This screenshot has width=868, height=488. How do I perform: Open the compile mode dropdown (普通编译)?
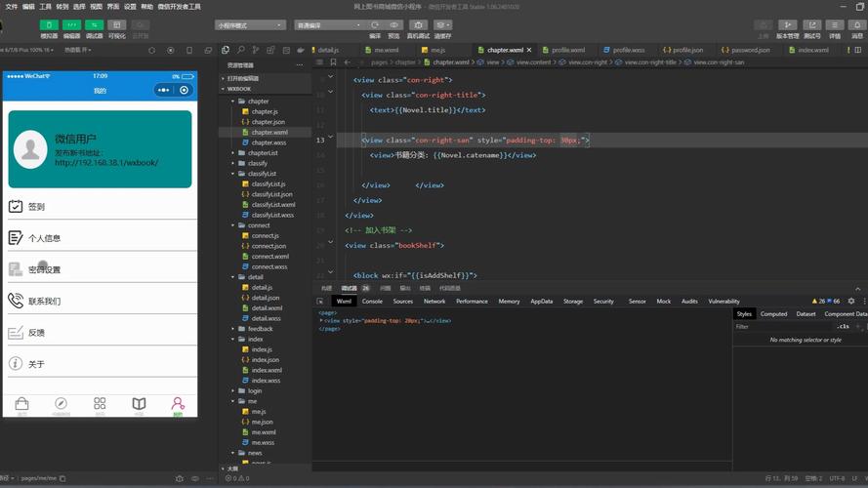[x=330, y=25]
